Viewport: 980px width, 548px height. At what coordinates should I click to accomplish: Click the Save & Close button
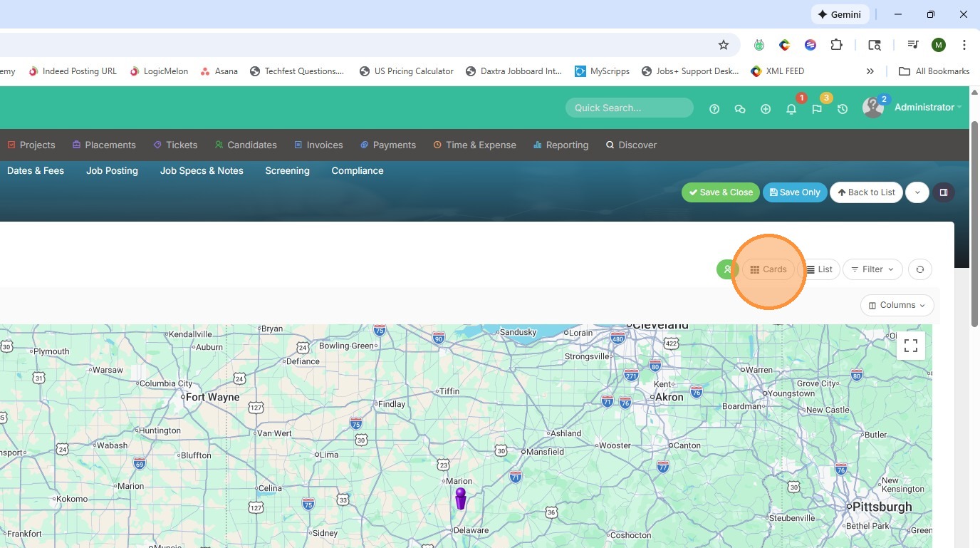tap(721, 192)
